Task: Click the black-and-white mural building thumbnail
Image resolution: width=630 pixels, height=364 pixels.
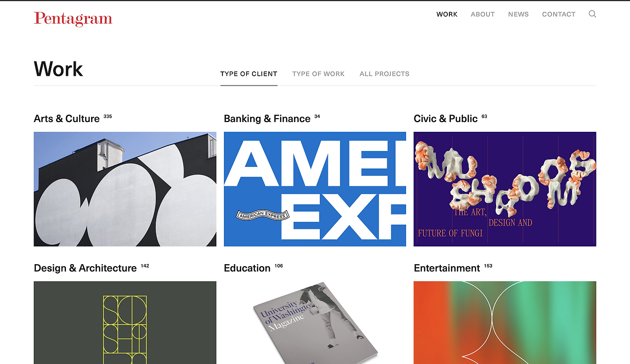Action: 125,189
